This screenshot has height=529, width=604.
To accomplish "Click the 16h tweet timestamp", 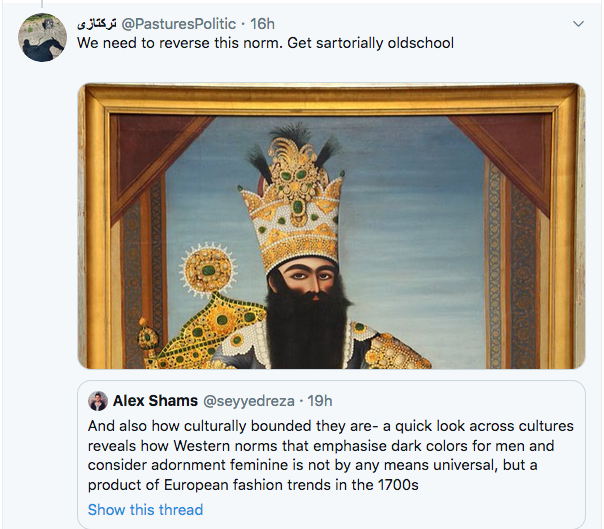I will coord(262,22).
